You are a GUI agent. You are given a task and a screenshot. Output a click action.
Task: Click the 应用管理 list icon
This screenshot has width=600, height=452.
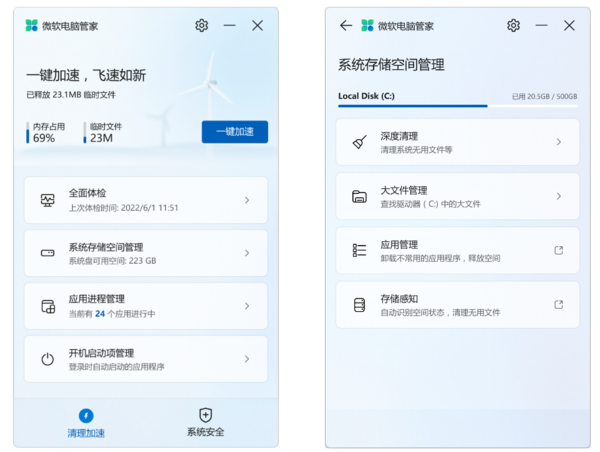(359, 250)
